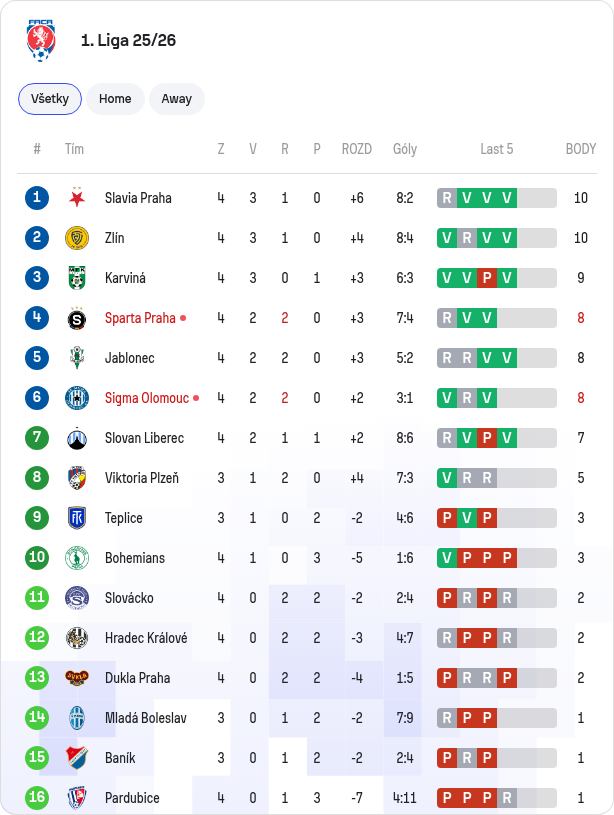Click the Zlín yellow club crest
This screenshot has height=815, width=614.
click(x=77, y=238)
